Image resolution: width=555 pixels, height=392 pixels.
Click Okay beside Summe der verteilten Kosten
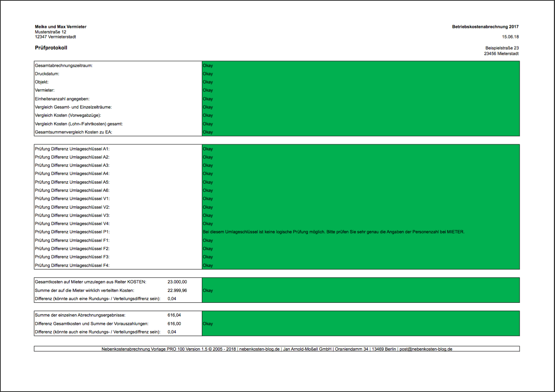(x=208, y=290)
